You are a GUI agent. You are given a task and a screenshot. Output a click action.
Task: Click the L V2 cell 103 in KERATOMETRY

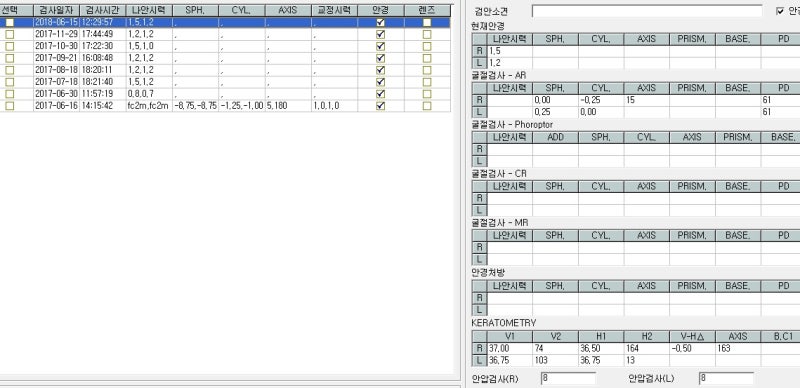point(555,360)
